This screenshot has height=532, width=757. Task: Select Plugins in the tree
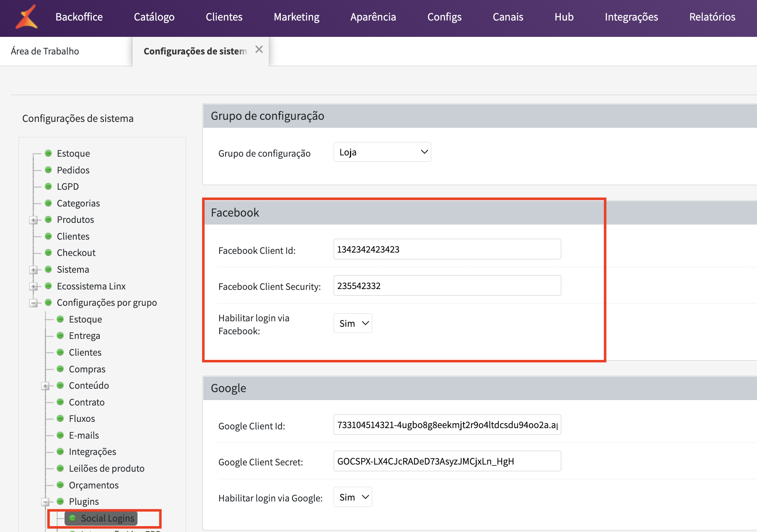84,501
